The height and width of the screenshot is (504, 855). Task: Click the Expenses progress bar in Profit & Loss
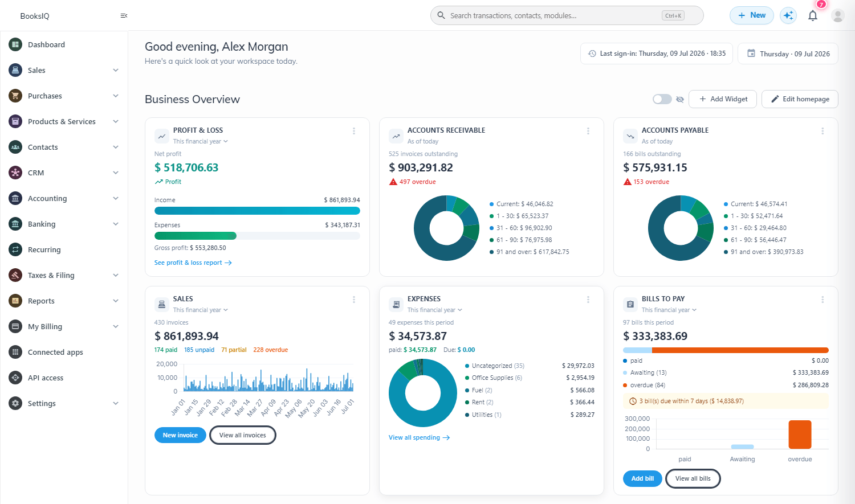(x=257, y=236)
